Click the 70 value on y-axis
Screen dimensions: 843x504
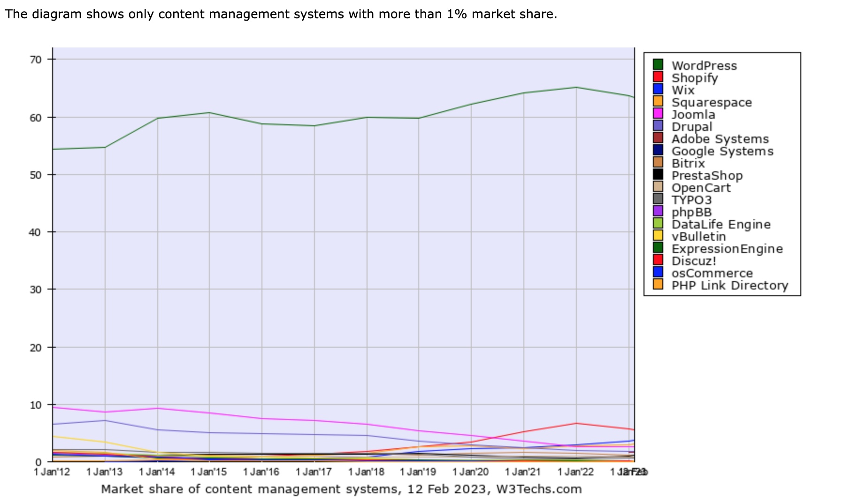36,60
